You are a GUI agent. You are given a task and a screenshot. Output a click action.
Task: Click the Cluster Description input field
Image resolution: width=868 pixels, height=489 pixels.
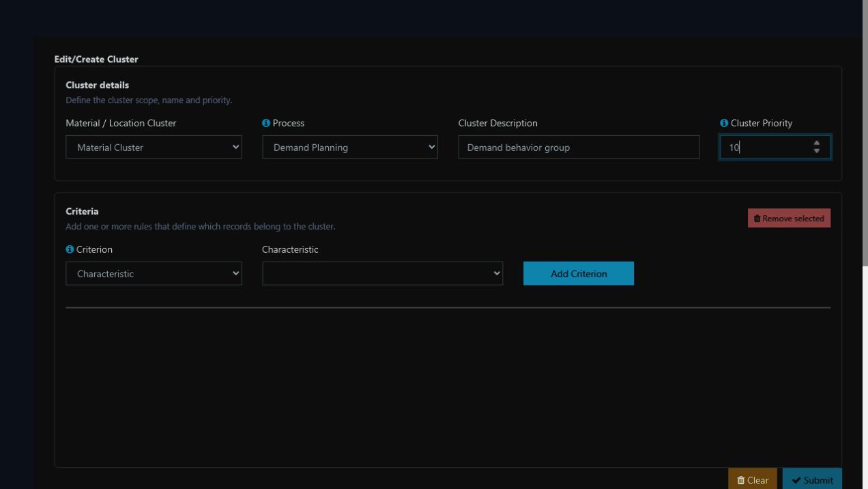(x=579, y=147)
